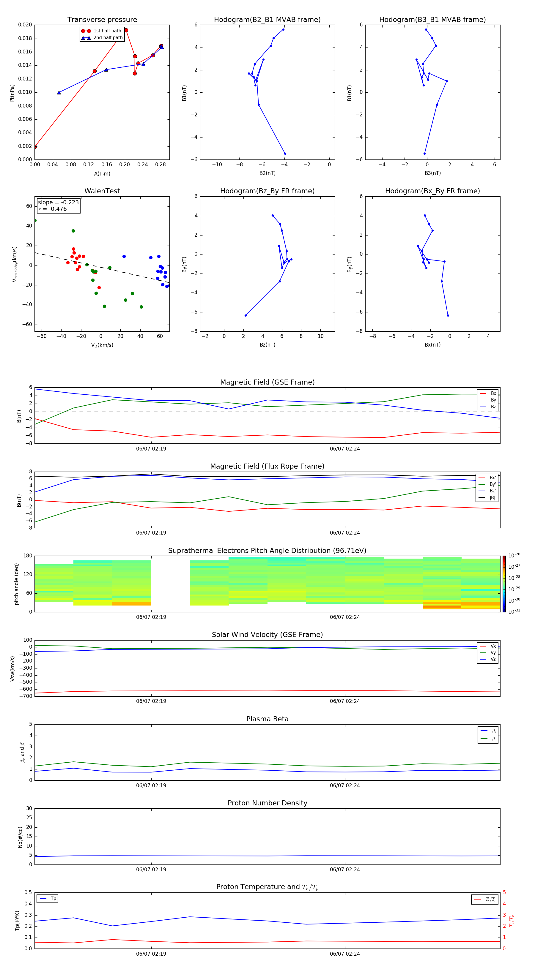
Task: Select the Vx legend entry in velocity plot
Action: coord(488,646)
